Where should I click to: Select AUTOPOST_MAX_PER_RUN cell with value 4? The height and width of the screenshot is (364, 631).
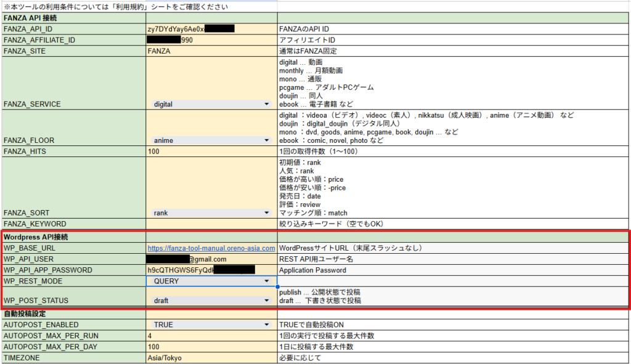coord(211,336)
